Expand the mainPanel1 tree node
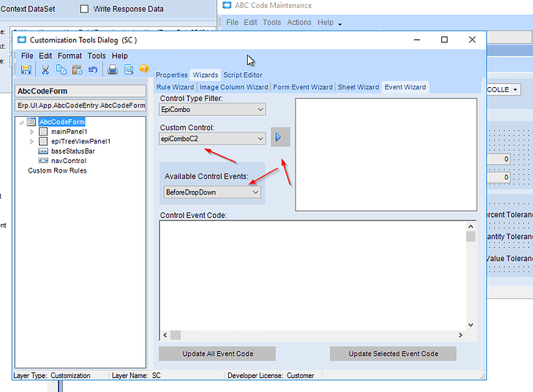Image resolution: width=533 pixels, height=392 pixels. point(32,132)
